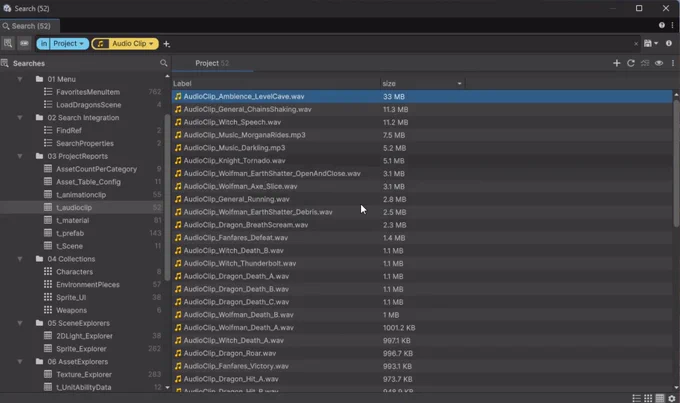Open the size column sort dropdown arrow
Viewport: 680px width, 403px height.
pos(459,83)
